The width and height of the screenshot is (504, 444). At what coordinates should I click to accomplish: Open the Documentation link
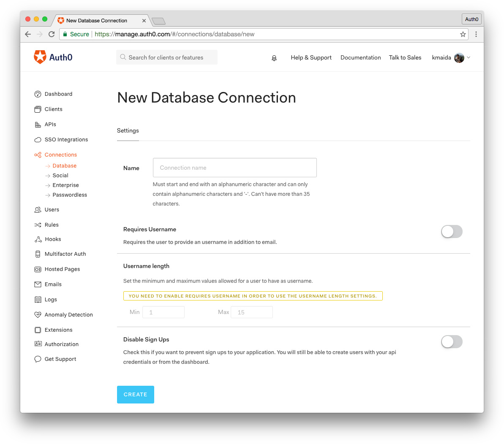(x=361, y=57)
